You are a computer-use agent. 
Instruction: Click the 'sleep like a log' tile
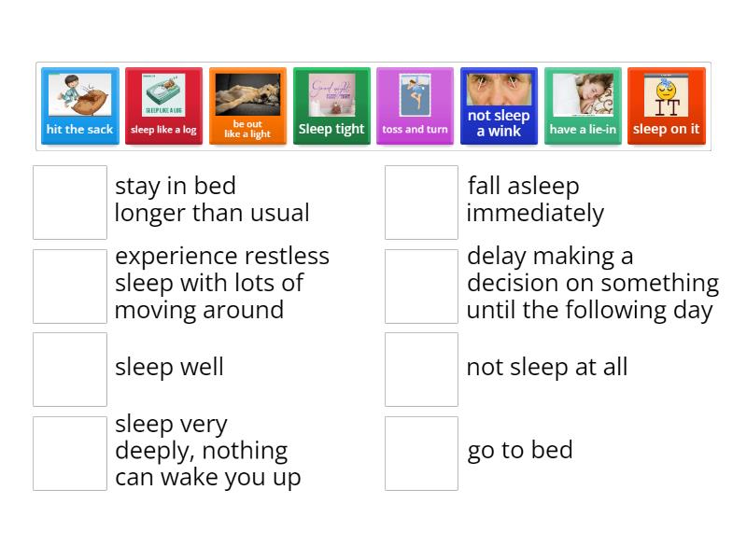pos(163,105)
